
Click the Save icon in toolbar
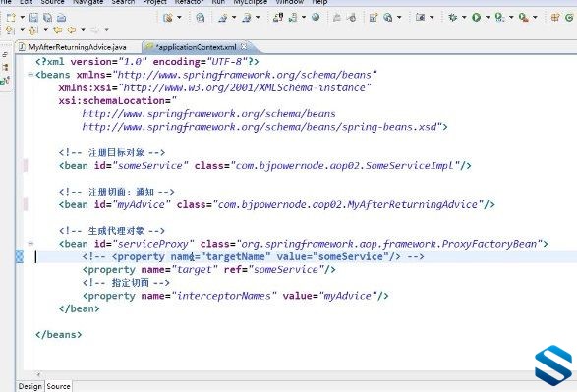coord(33,18)
